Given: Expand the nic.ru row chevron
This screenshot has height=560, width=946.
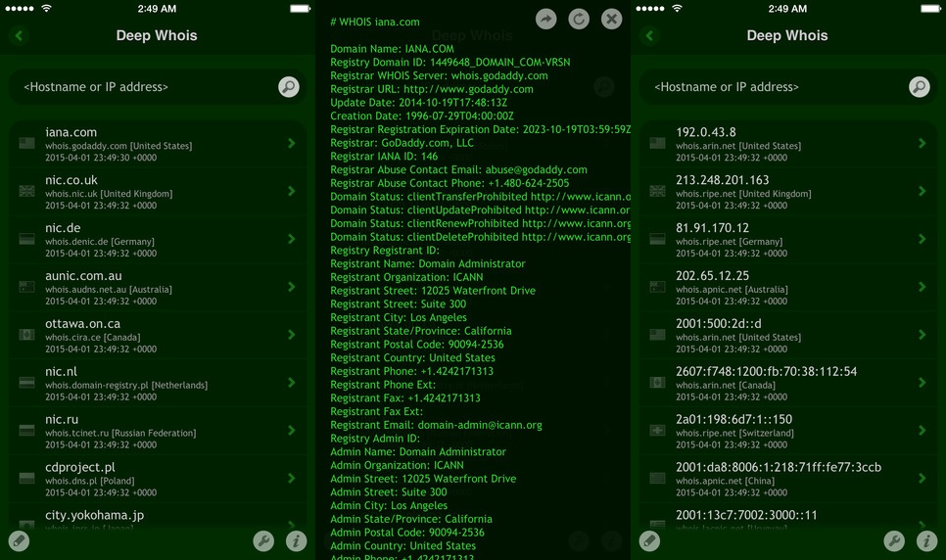Looking at the screenshot, I should (292, 430).
